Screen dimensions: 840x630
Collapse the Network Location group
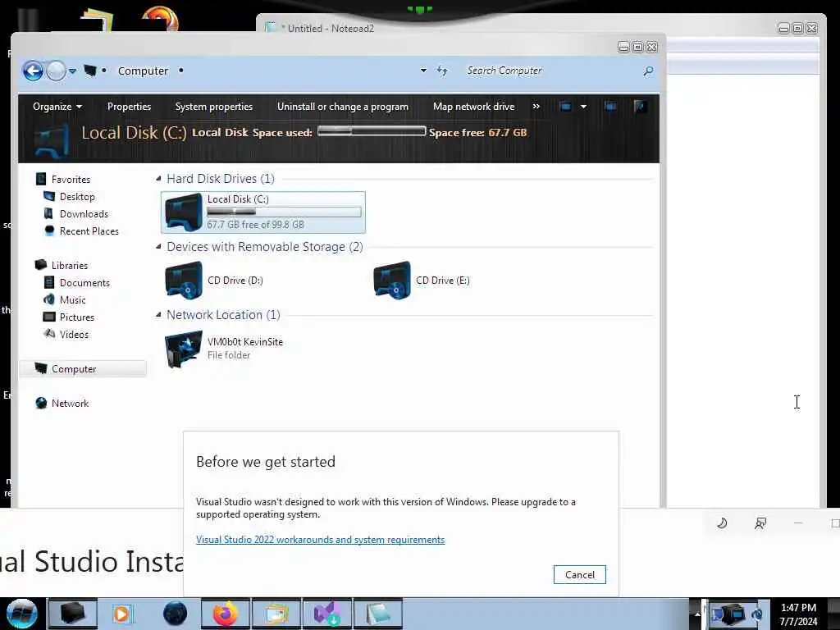(x=158, y=314)
